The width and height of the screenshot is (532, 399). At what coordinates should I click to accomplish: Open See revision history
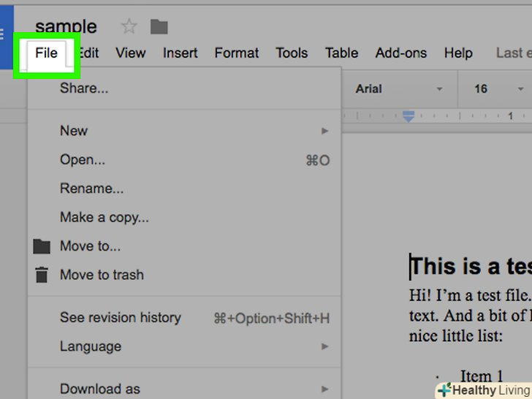pos(184,318)
